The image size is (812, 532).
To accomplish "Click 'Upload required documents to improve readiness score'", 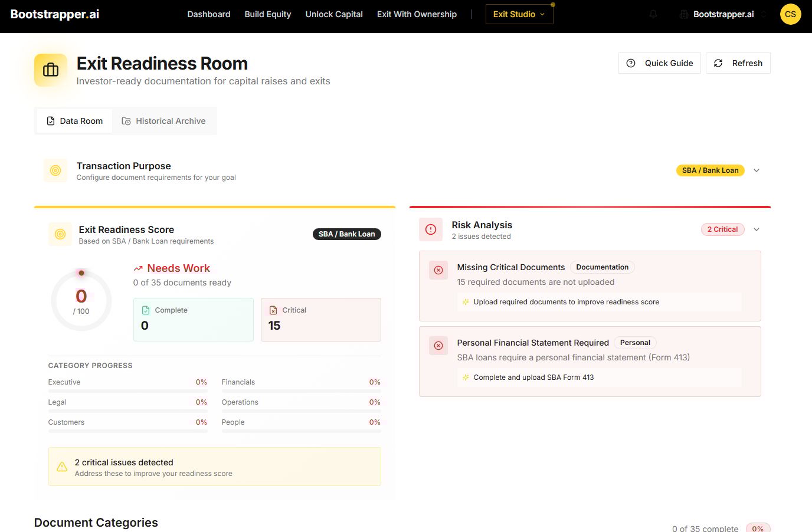I will [x=567, y=302].
